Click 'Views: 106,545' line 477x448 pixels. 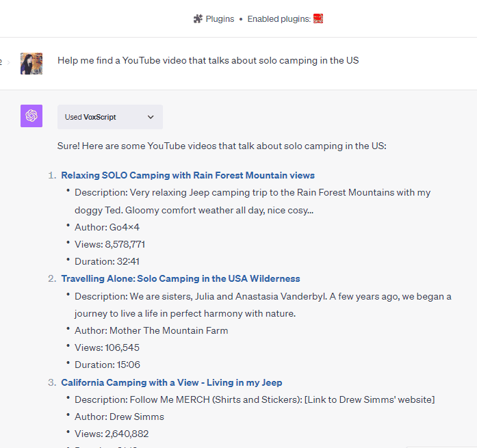point(107,347)
